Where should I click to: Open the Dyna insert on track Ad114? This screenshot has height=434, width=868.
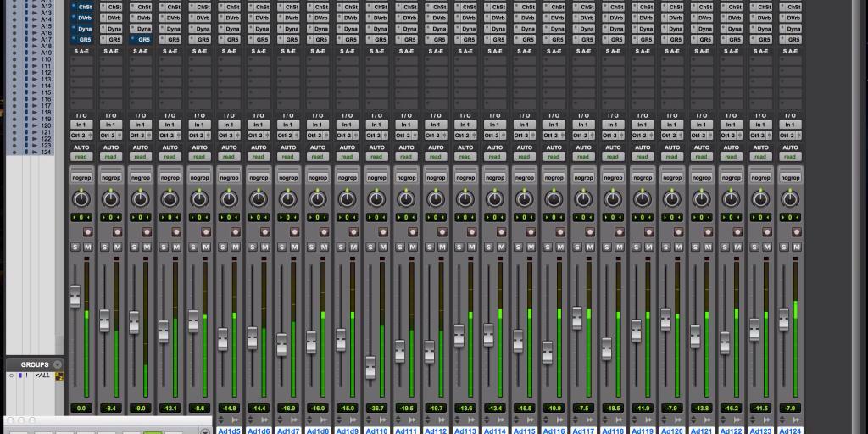tap(495, 29)
